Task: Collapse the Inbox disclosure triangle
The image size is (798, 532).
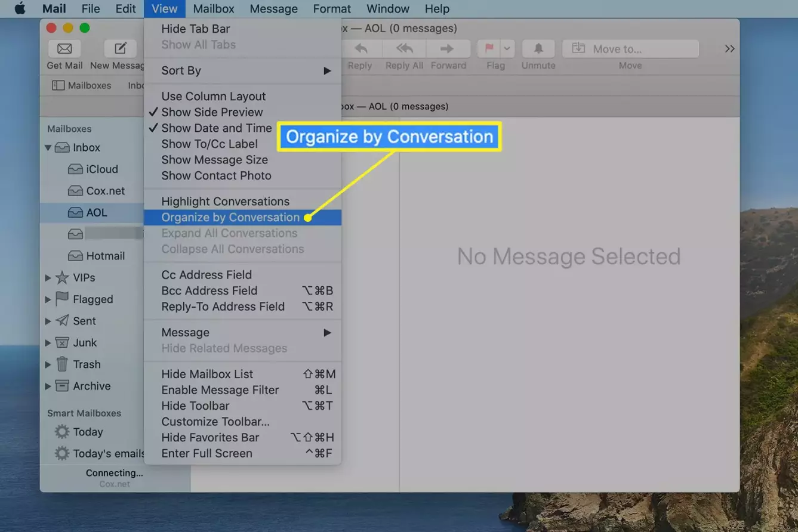Action: pos(48,147)
